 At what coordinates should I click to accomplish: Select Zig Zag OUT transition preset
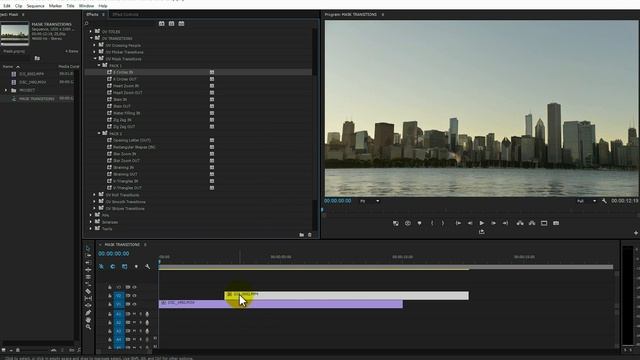124,127
